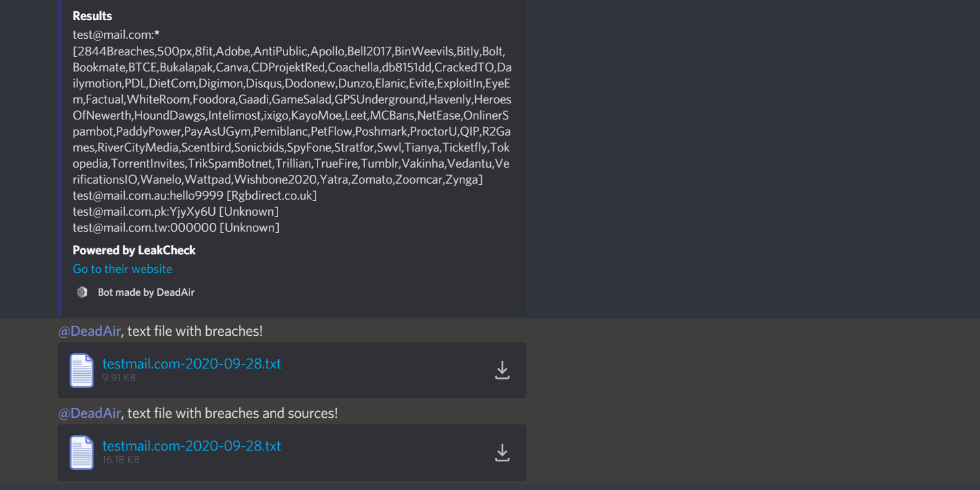The height and width of the screenshot is (490, 980).
Task: Click the bot avatar beside 'Bot made by DeadAir'
Action: click(82, 292)
